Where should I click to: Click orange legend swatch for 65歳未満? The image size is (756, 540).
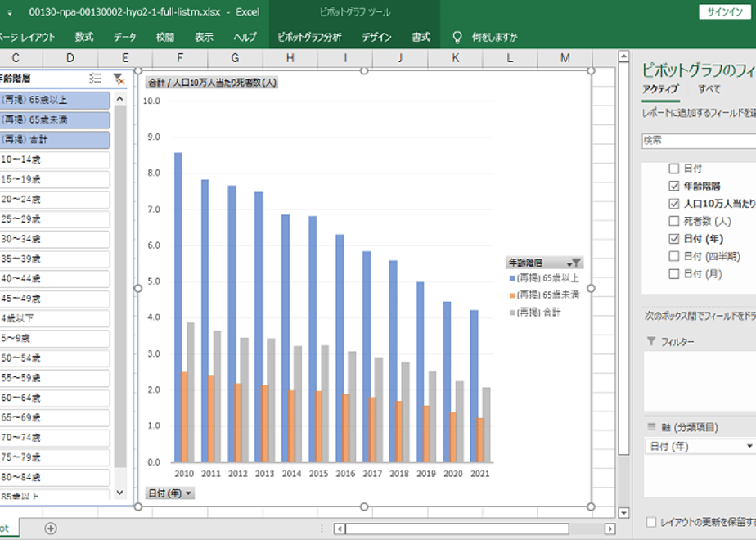(x=512, y=295)
